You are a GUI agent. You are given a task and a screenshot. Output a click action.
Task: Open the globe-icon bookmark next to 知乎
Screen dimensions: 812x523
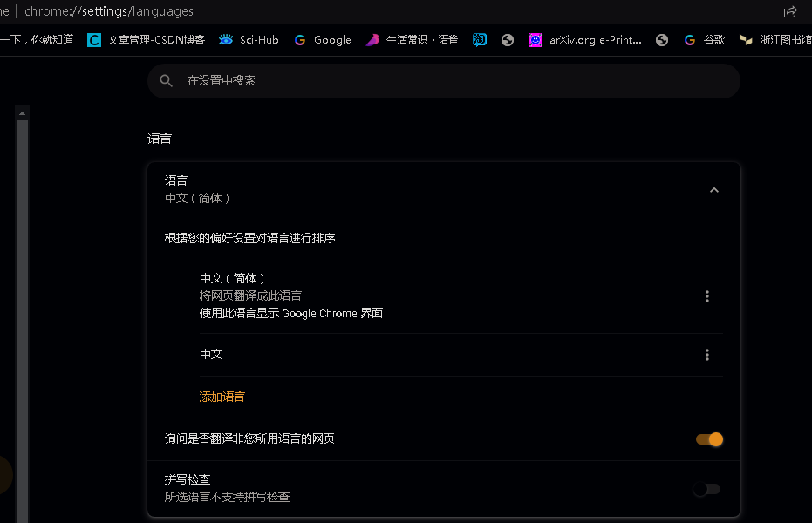507,39
